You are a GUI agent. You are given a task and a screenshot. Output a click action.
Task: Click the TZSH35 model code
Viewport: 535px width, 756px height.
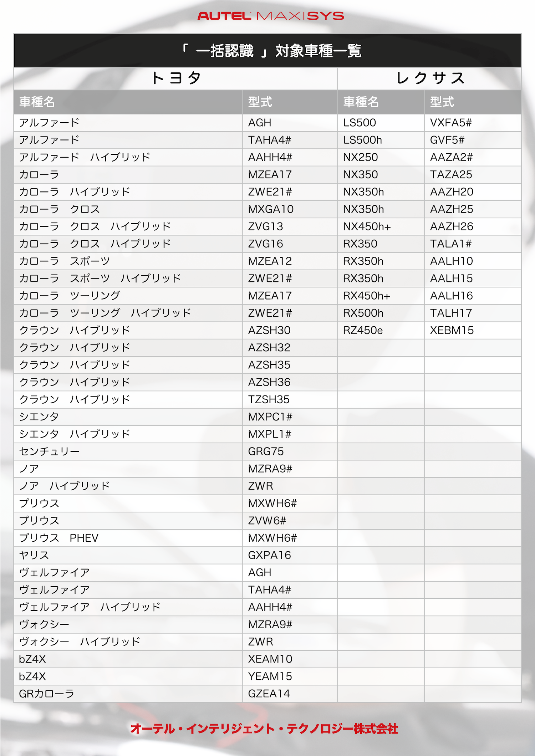pyautogui.click(x=269, y=399)
